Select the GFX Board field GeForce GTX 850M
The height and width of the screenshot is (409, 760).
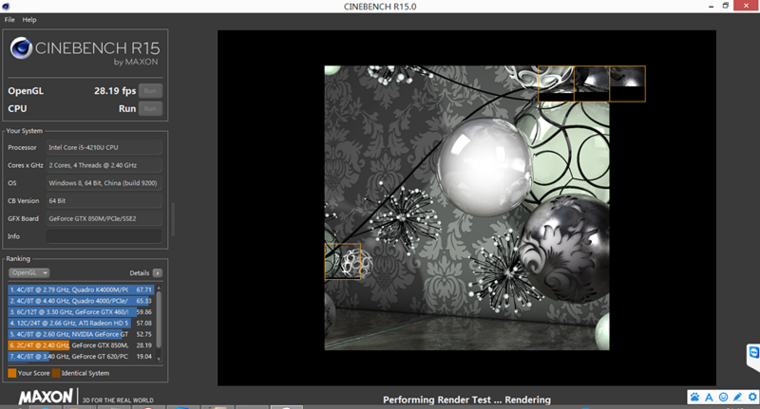pos(104,219)
